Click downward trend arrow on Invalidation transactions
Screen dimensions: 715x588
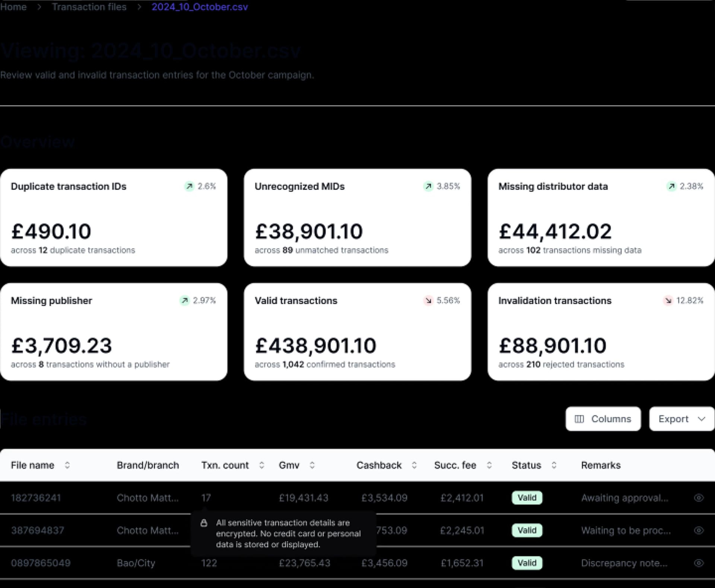point(668,301)
